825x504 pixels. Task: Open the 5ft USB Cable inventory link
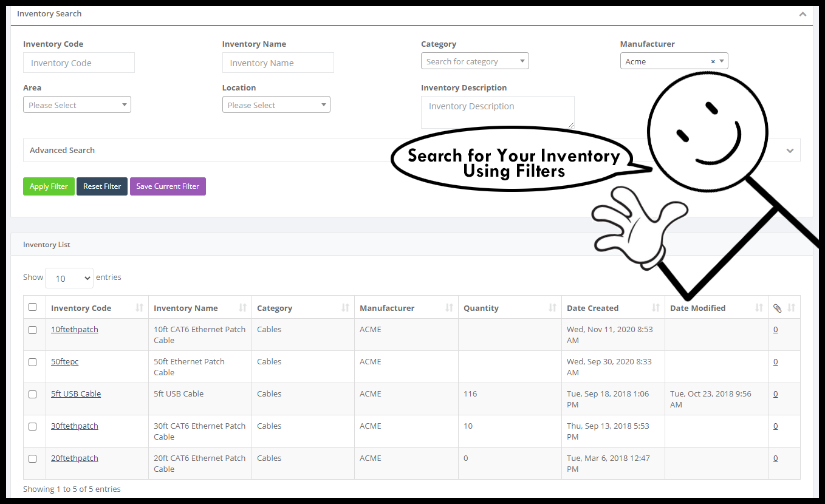[x=76, y=394]
